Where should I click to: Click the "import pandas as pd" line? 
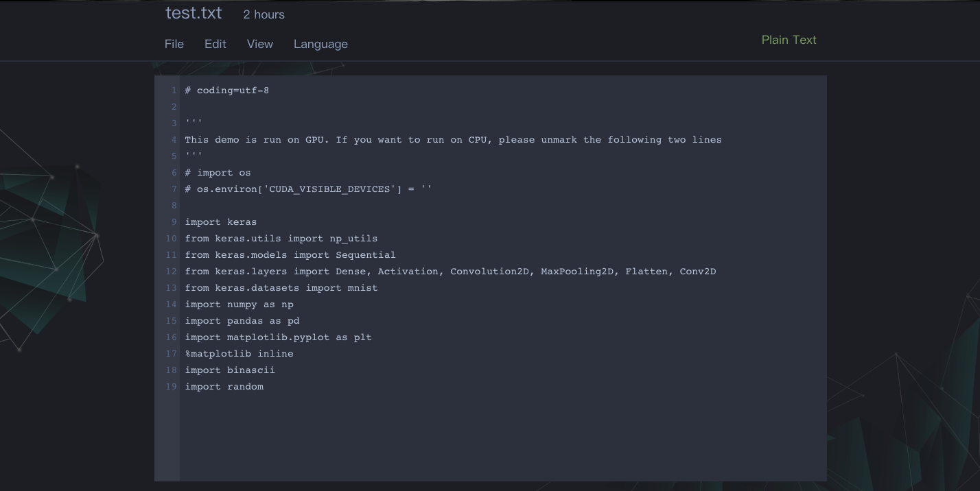point(242,321)
